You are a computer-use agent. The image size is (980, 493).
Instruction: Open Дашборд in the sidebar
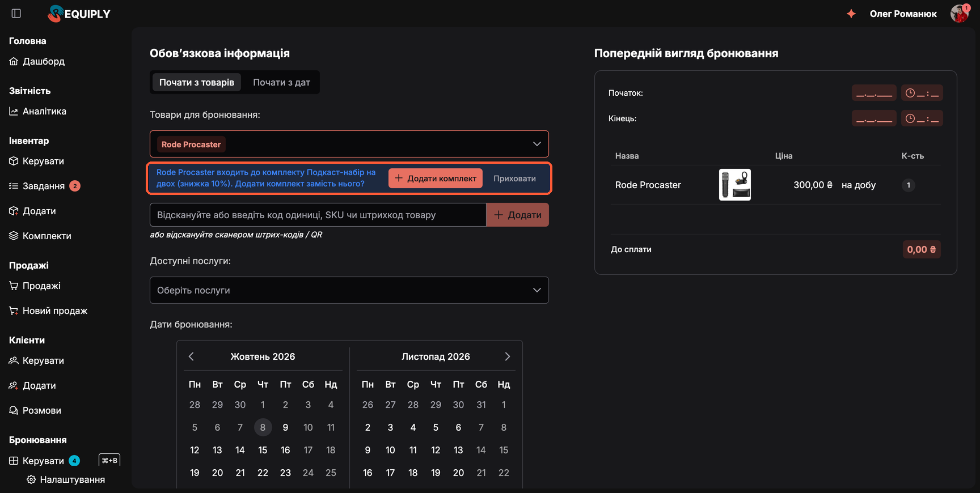pos(37,61)
